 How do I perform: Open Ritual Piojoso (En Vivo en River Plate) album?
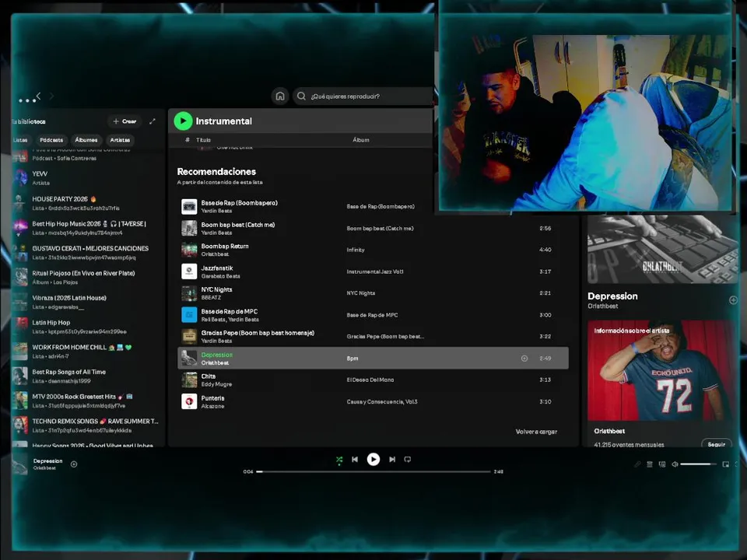coord(87,278)
